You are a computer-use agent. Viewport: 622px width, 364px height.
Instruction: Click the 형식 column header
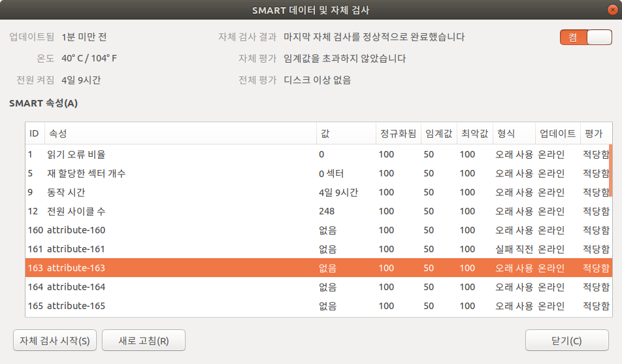pos(514,133)
